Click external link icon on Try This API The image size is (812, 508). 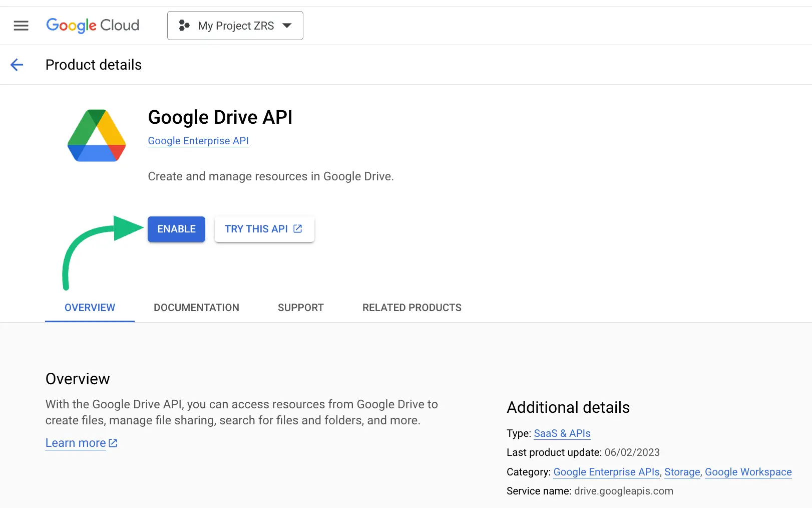298,229
